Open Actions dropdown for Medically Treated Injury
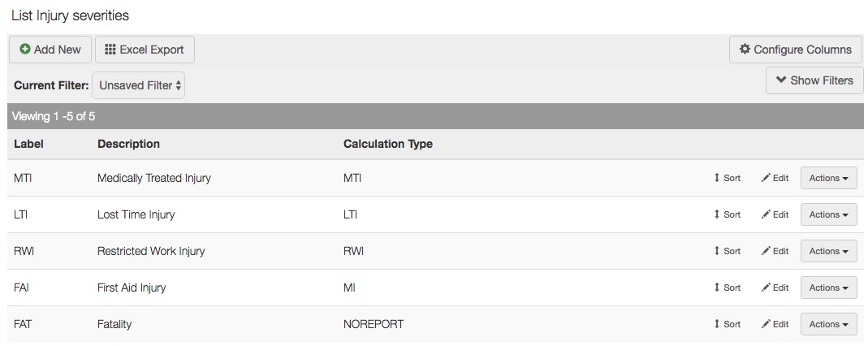 coord(828,178)
